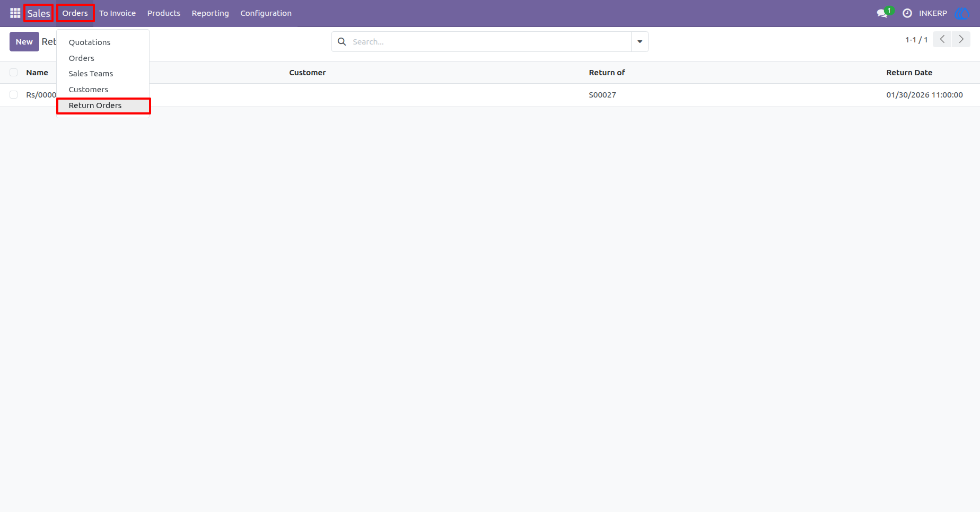Click the search magnifier icon

[342, 42]
